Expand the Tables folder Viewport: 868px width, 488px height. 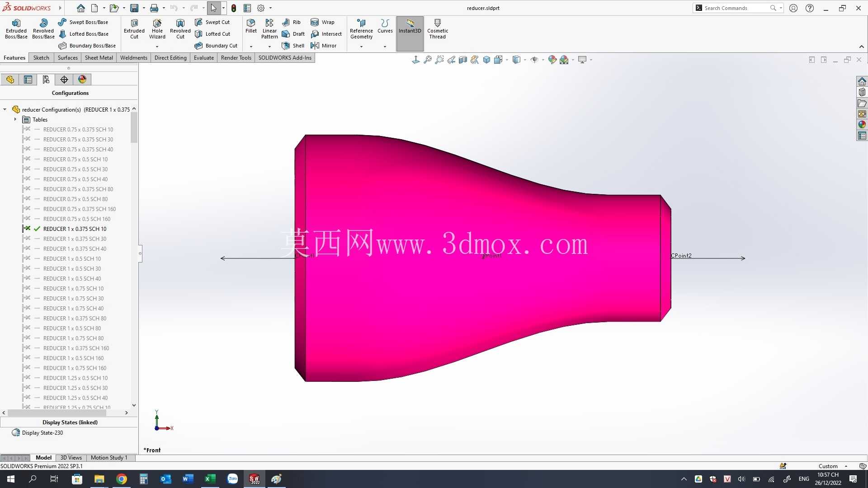[15, 120]
